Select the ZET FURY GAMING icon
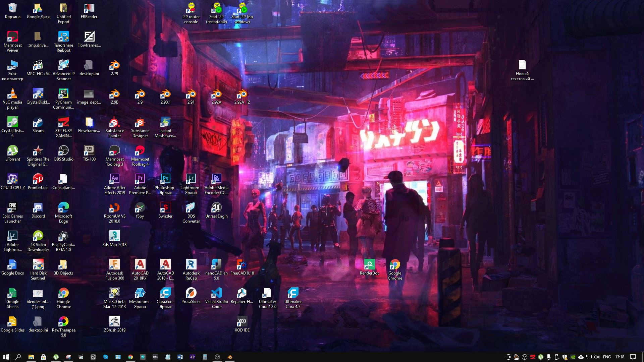This screenshot has width=644, height=362. [63, 127]
